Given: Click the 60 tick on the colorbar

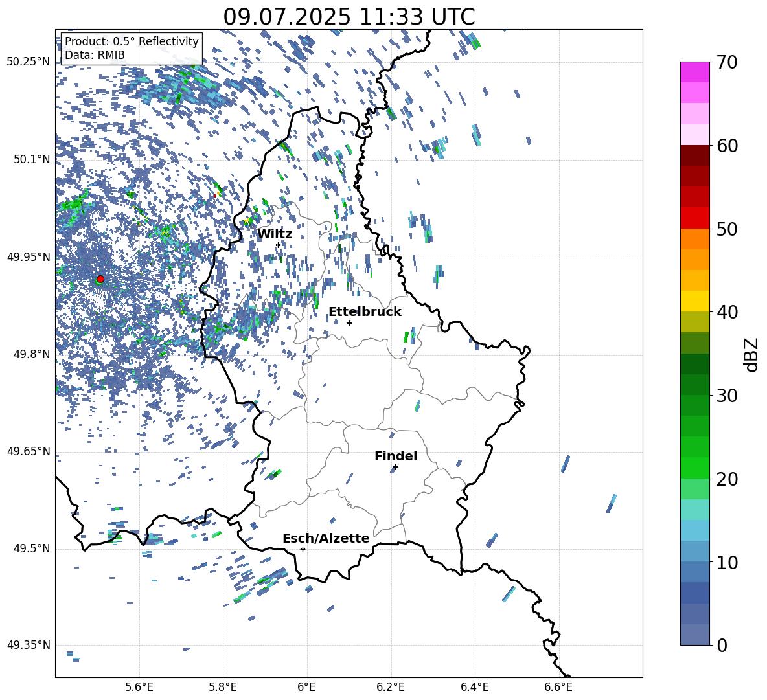Looking at the screenshot, I should coord(727,146).
